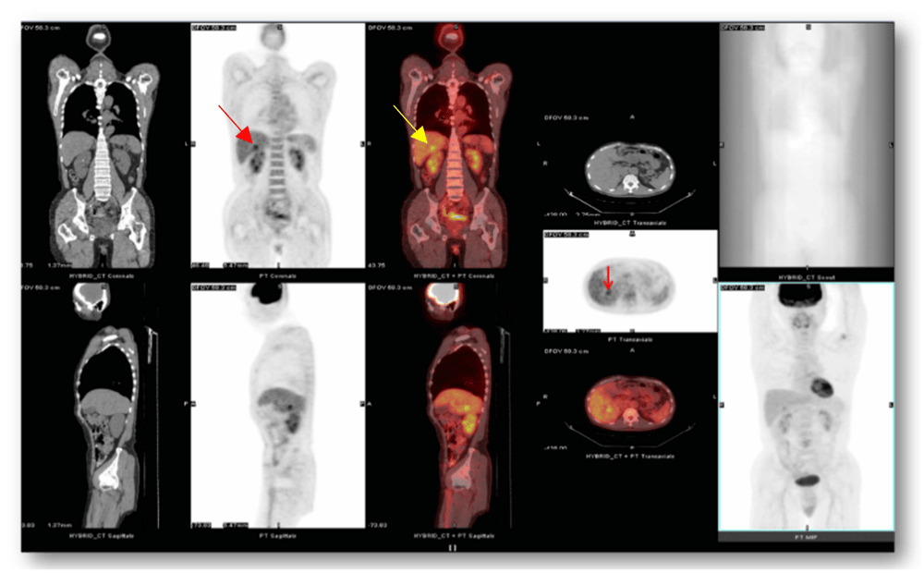The height and width of the screenshot is (573, 924).
Task: Select the fused CT + PT coronal viewport
Action: pyautogui.click(x=452, y=148)
